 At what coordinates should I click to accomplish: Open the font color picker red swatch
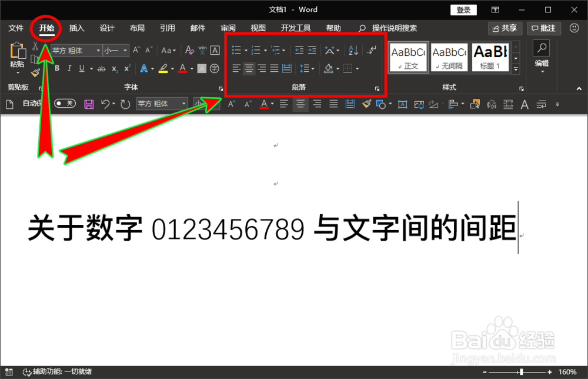pos(182,68)
